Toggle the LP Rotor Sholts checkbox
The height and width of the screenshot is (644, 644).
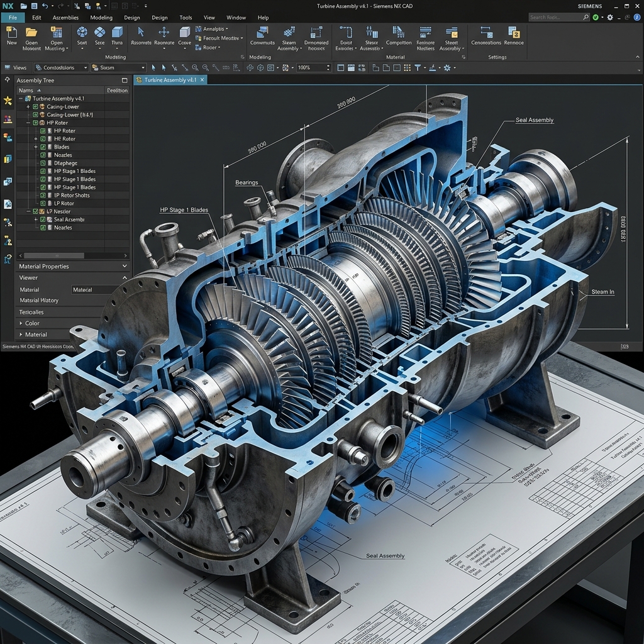pyautogui.click(x=43, y=196)
